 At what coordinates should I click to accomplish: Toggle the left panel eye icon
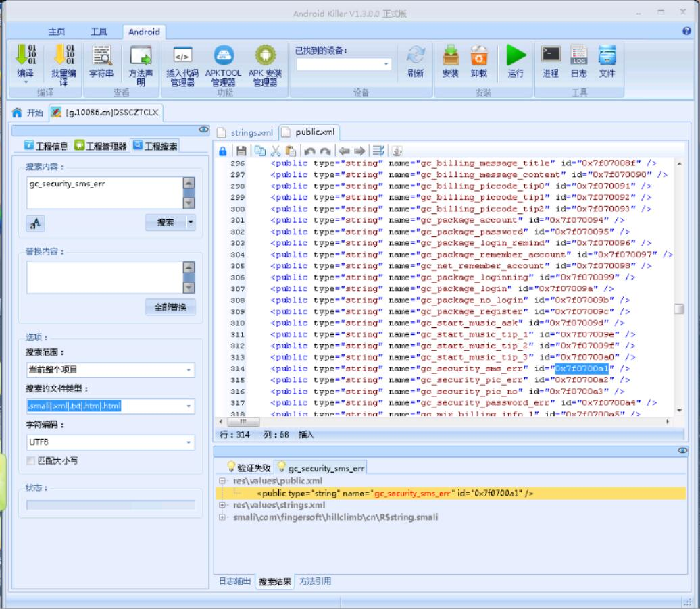pyautogui.click(x=203, y=130)
